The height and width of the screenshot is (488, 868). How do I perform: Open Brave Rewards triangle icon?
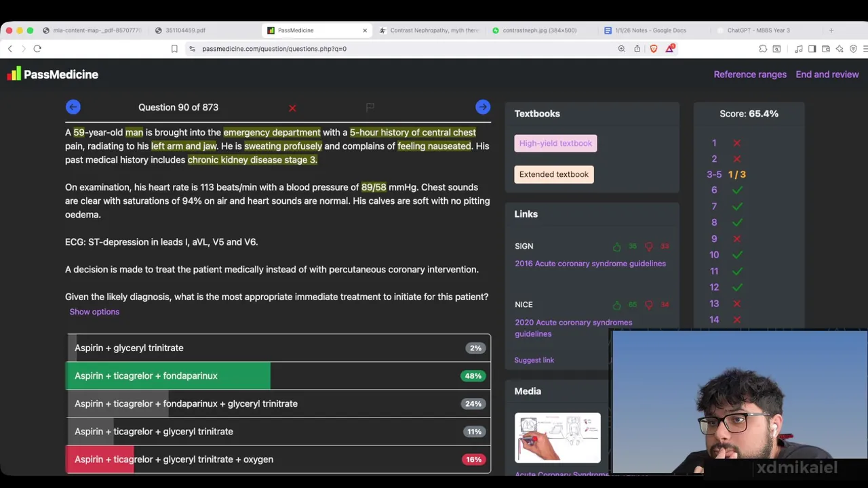pos(670,48)
